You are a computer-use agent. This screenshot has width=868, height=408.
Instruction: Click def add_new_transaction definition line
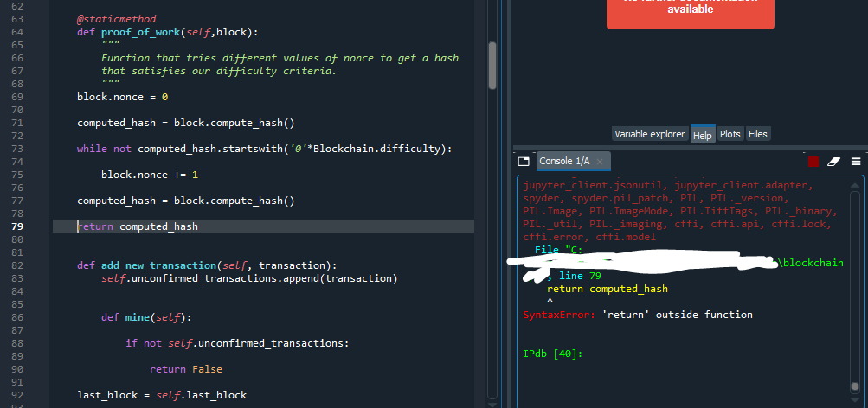click(207, 265)
